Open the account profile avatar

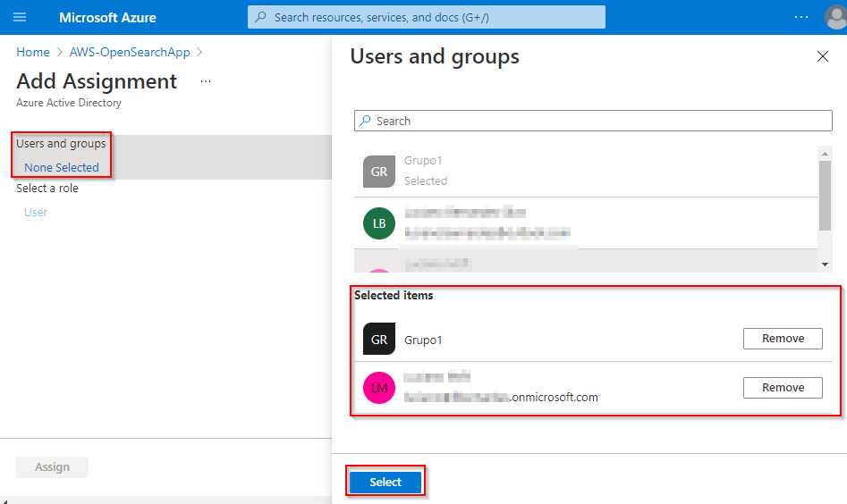pyautogui.click(x=835, y=17)
